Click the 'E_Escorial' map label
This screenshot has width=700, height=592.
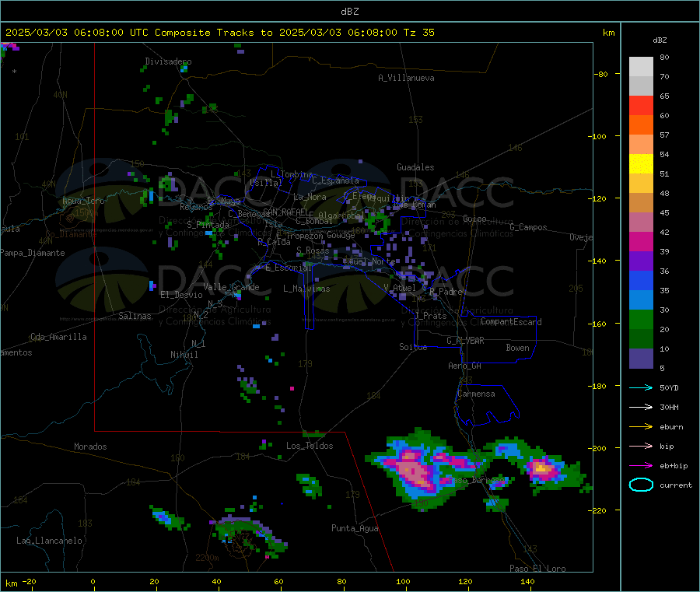coord(289,268)
